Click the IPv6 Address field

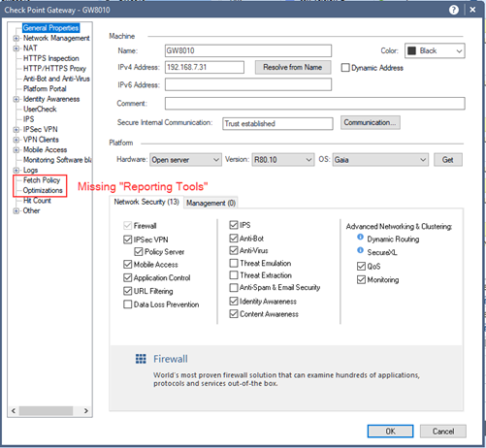tap(248, 84)
